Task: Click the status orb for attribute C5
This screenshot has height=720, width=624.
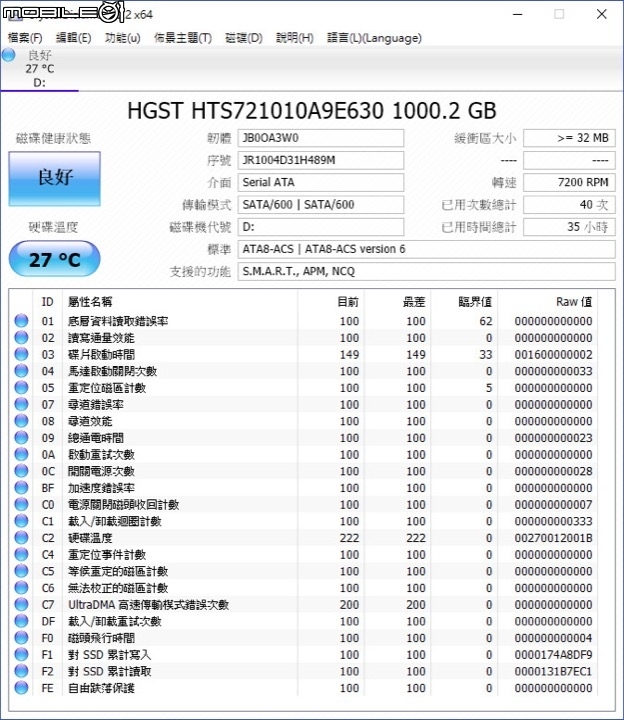Action: tap(21, 571)
